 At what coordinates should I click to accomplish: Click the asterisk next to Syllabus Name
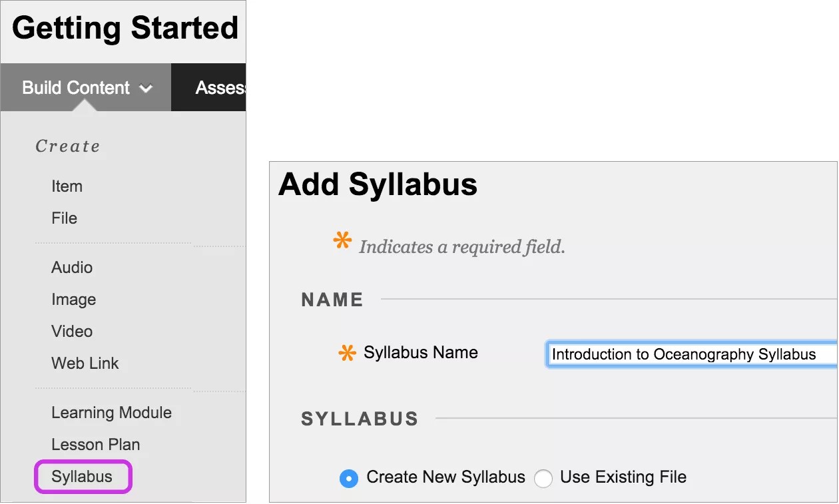coord(348,352)
